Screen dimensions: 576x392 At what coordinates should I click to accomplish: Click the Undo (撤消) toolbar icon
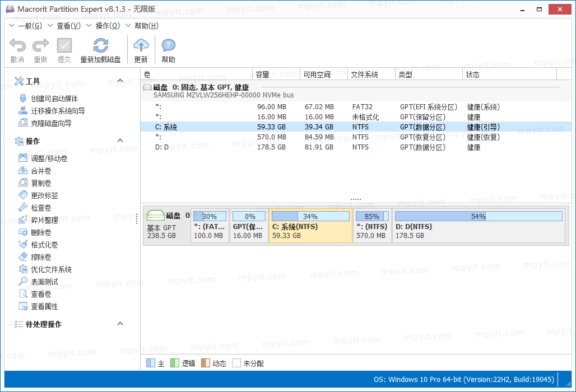tap(17, 45)
